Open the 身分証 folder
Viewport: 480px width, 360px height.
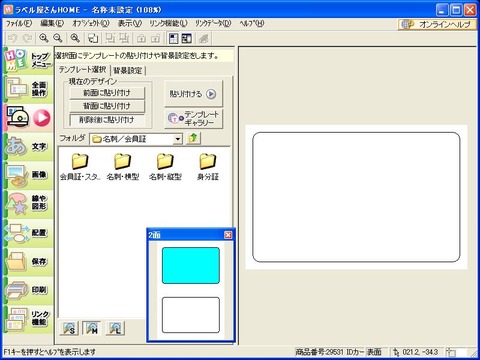(208, 167)
